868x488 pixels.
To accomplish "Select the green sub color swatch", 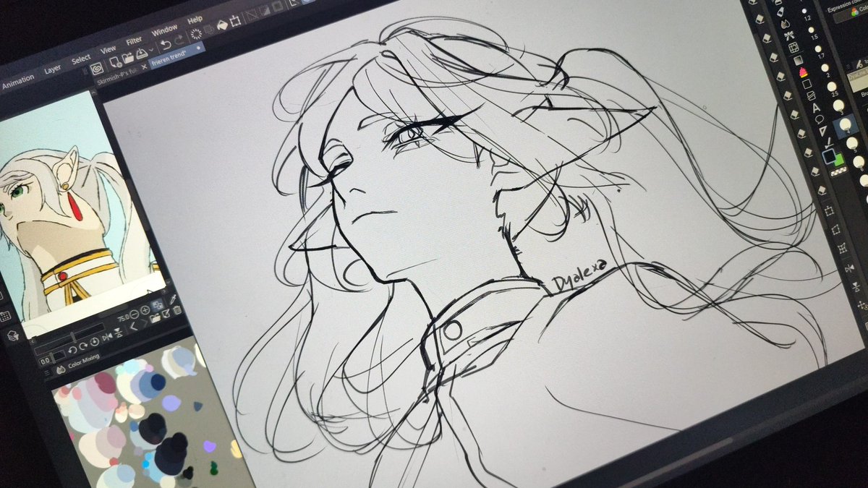I will tap(840, 160).
